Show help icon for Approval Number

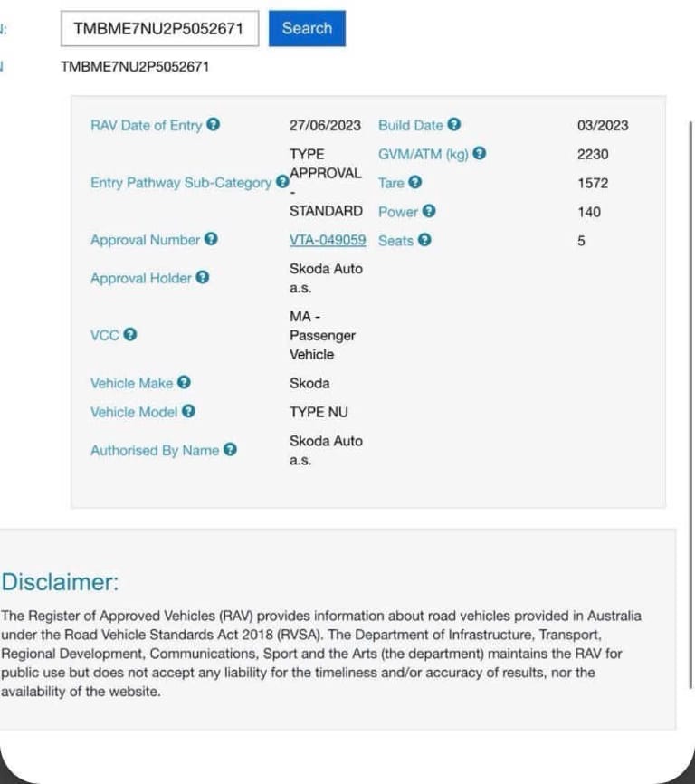pyautogui.click(x=212, y=239)
